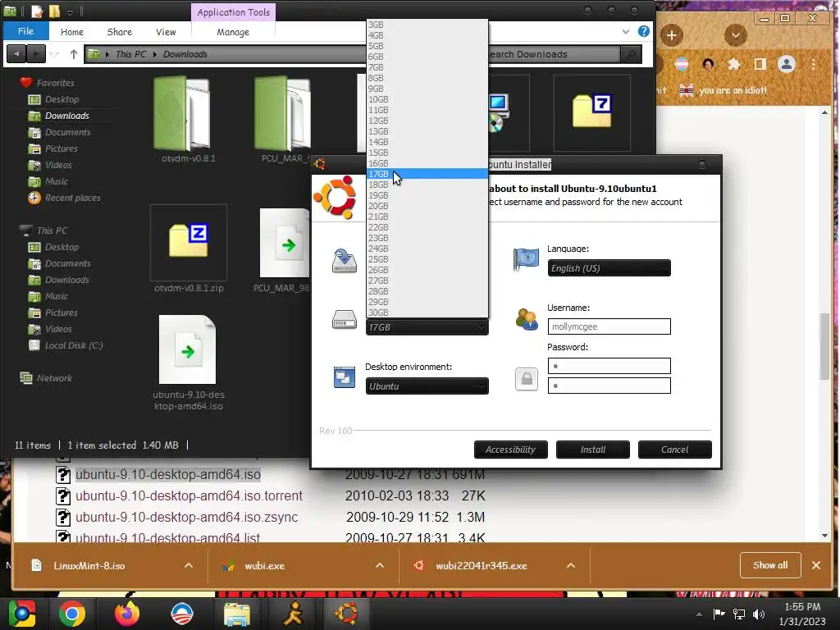Viewport: 840px width, 630px height.
Task: Select ubuntu-9.10-desktop-amd64.iso file icon
Action: click(188, 349)
